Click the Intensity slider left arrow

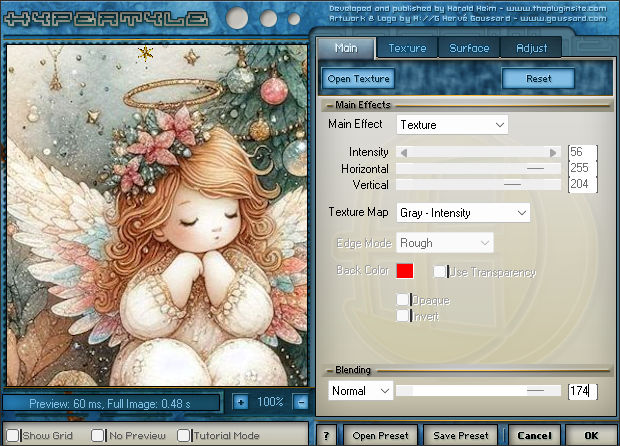point(403,152)
